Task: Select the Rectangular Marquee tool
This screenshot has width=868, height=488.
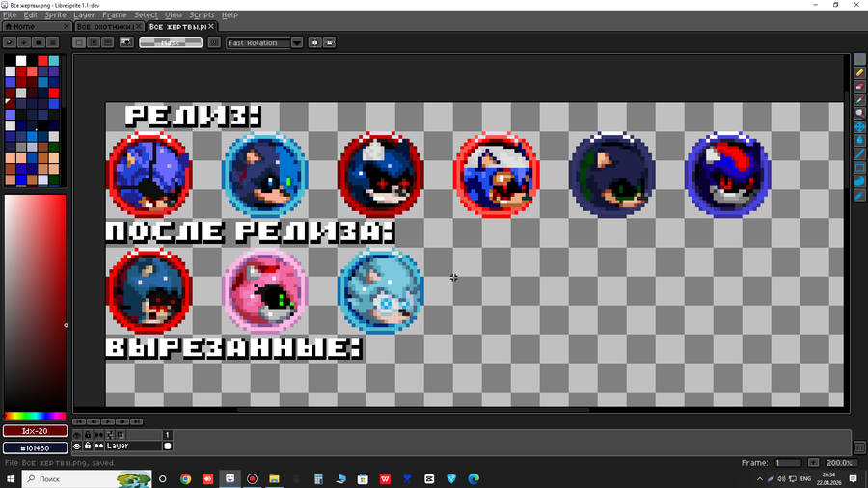Action: [x=859, y=59]
